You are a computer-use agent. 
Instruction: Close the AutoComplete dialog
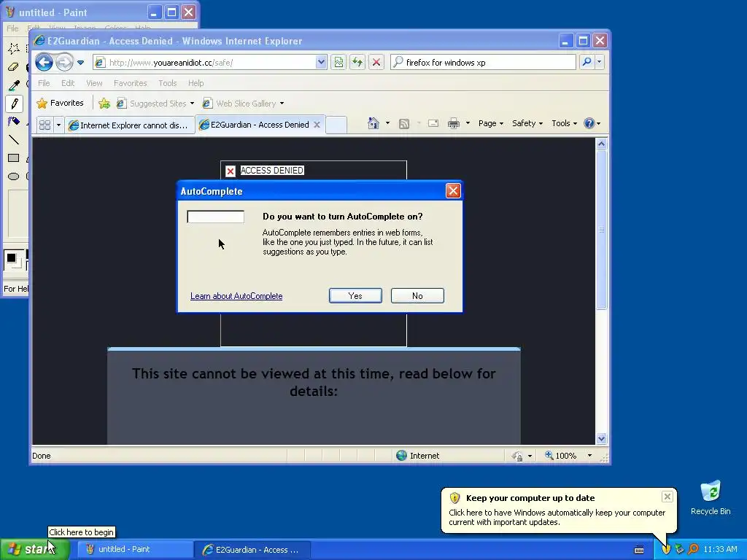(x=453, y=191)
